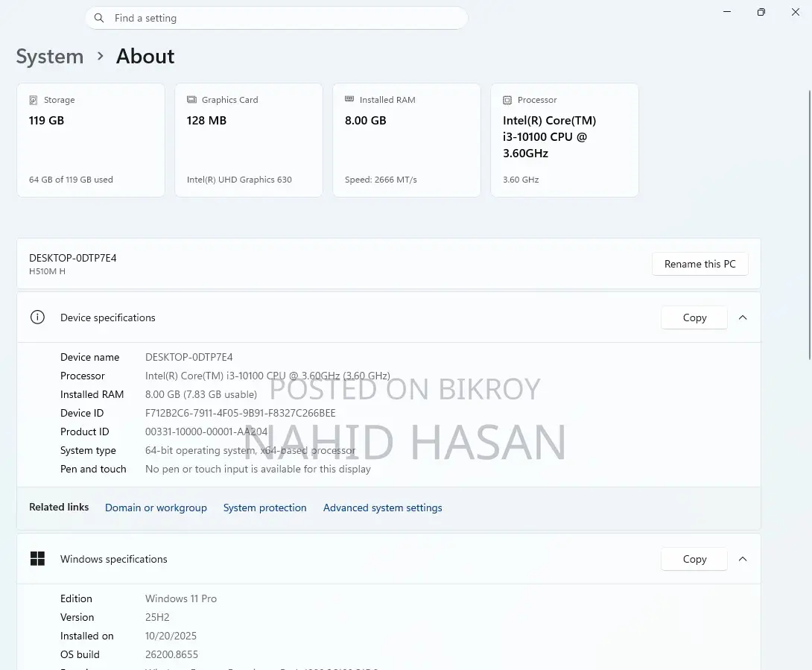Click the search magnifier icon
The height and width of the screenshot is (670, 812).
[99, 18]
